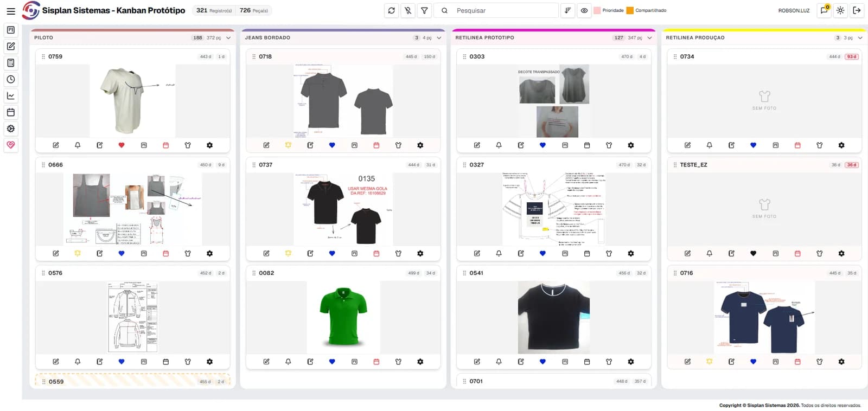The width and height of the screenshot is (868, 411).
Task: Toggle yellow bell on card 0716
Action: click(x=710, y=362)
